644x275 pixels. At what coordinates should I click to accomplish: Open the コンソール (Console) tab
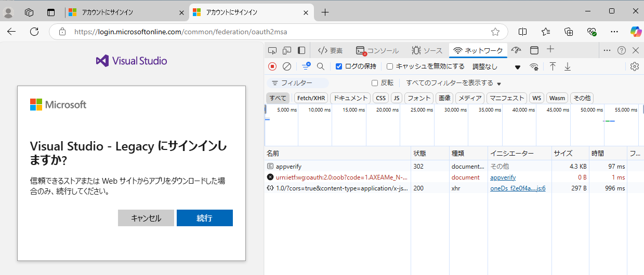[377, 50]
